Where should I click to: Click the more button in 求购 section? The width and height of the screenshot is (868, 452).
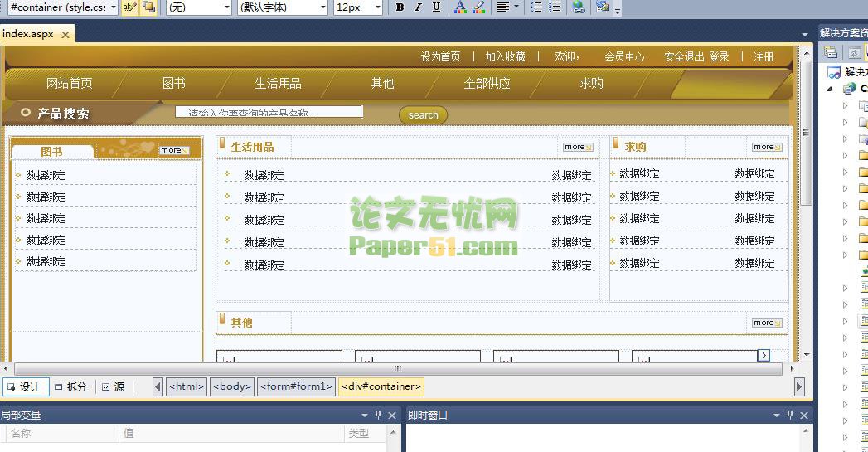click(767, 147)
